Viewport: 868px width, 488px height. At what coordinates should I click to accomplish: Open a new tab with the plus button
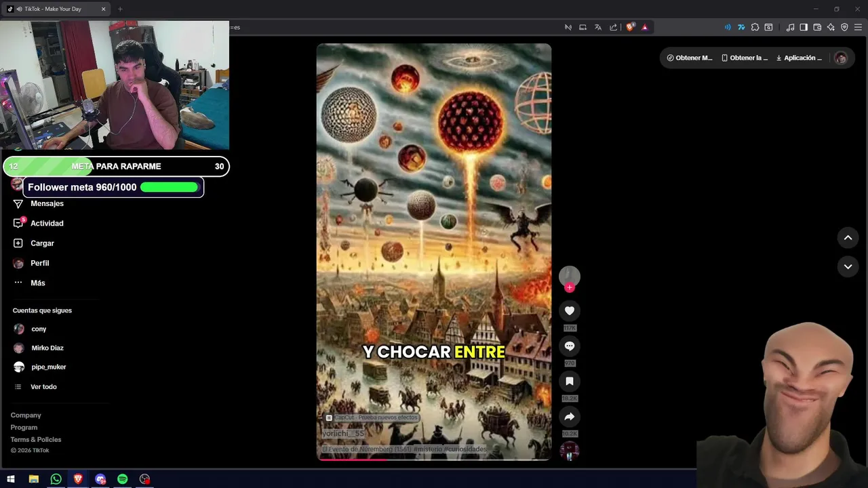[x=120, y=9]
